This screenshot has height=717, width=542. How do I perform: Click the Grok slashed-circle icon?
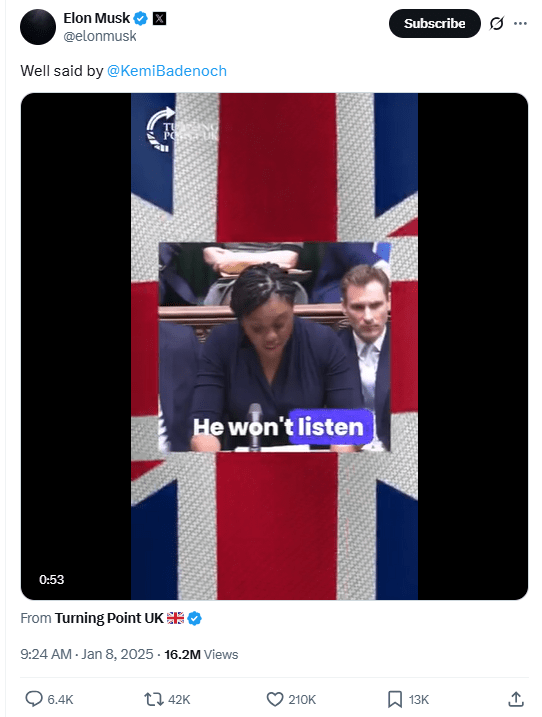pos(496,23)
